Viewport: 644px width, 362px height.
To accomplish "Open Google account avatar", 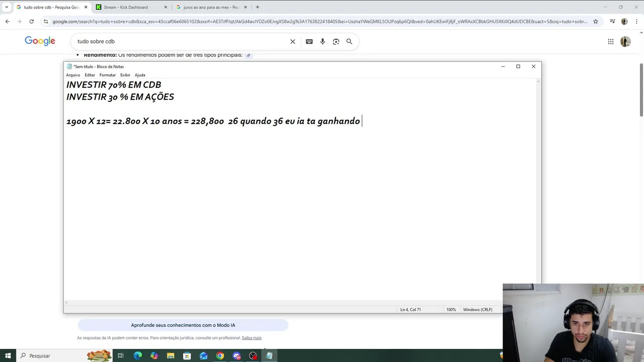I will coord(625,42).
